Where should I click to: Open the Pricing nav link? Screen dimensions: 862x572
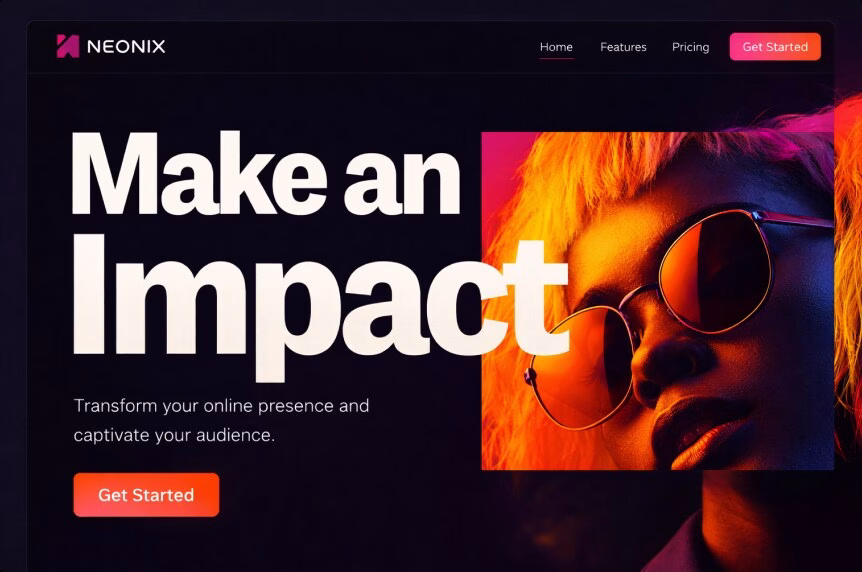[x=690, y=47]
